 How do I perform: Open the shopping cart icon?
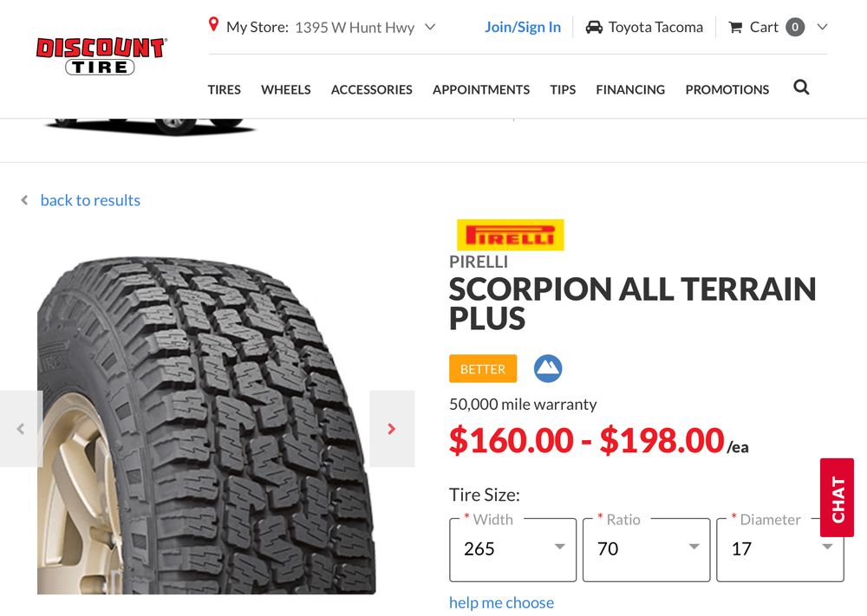click(735, 27)
